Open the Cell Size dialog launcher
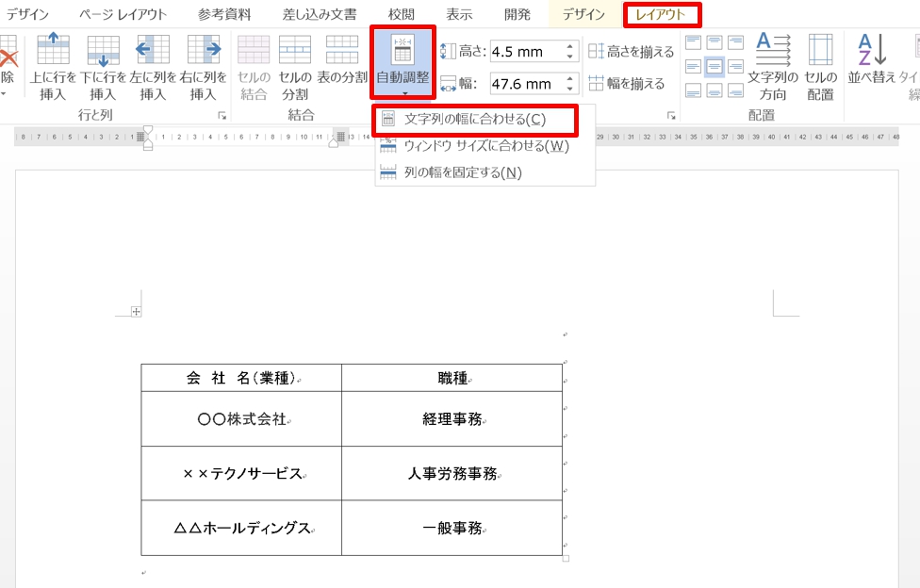This screenshot has width=920, height=588. [x=671, y=116]
